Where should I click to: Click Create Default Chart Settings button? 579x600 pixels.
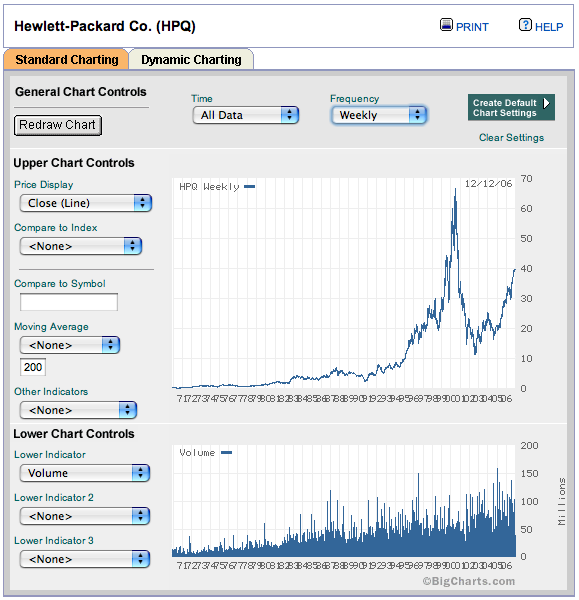pyautogui.click(x=511, y=108)
